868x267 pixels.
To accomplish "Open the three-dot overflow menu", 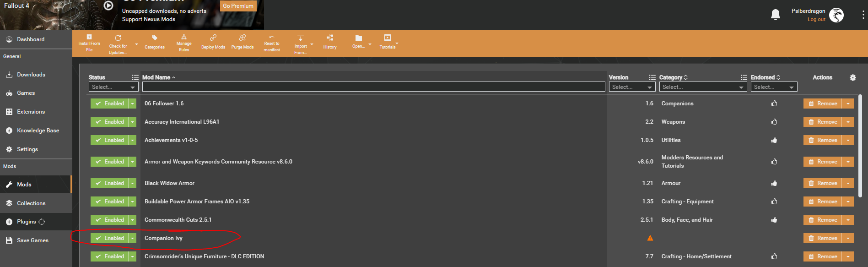I will pos(863,15).
